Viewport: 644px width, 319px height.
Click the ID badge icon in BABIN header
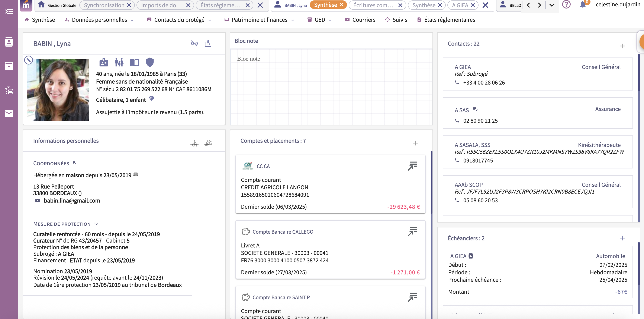[x=208, y=44]
